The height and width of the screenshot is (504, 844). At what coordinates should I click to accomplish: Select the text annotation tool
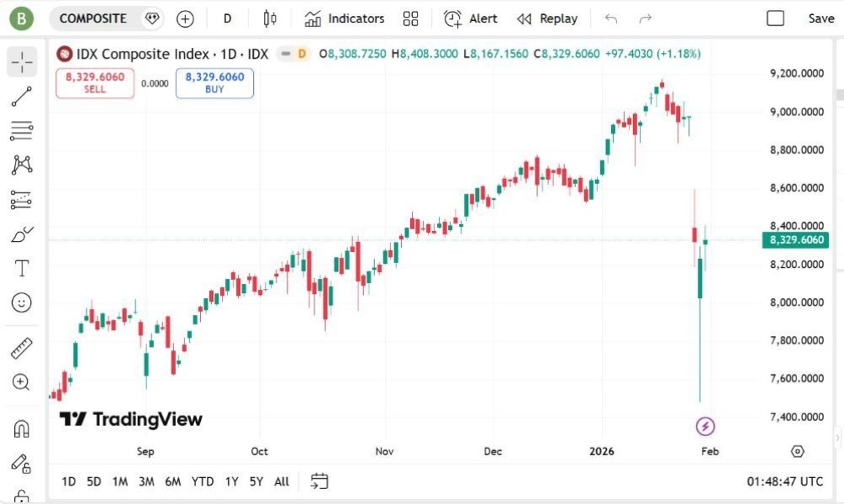[20, 268]
